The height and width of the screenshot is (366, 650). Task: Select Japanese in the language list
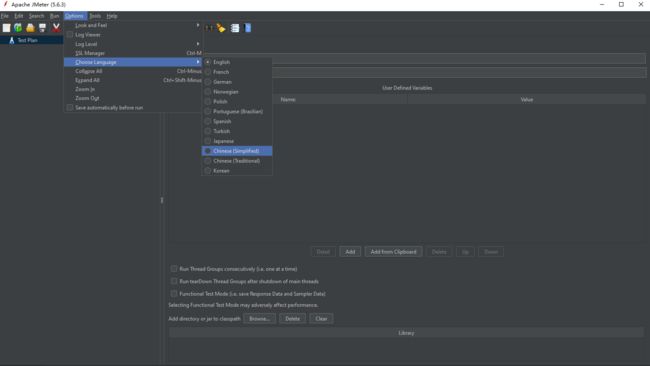click(237, 141)
